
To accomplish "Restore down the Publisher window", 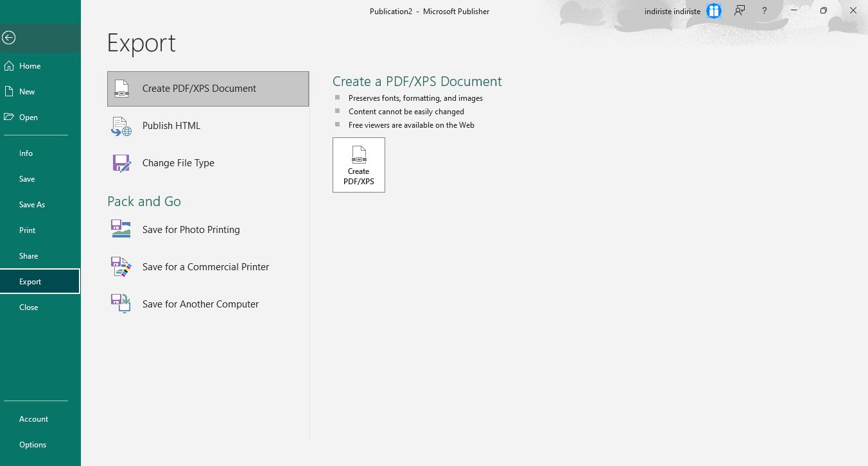I will 824,11.
